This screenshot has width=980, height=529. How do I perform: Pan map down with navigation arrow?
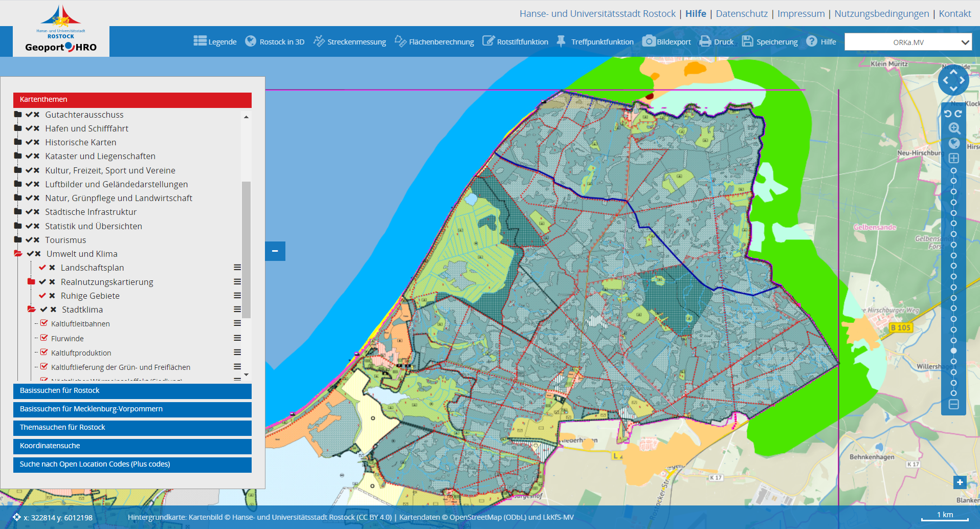[953, 89]
